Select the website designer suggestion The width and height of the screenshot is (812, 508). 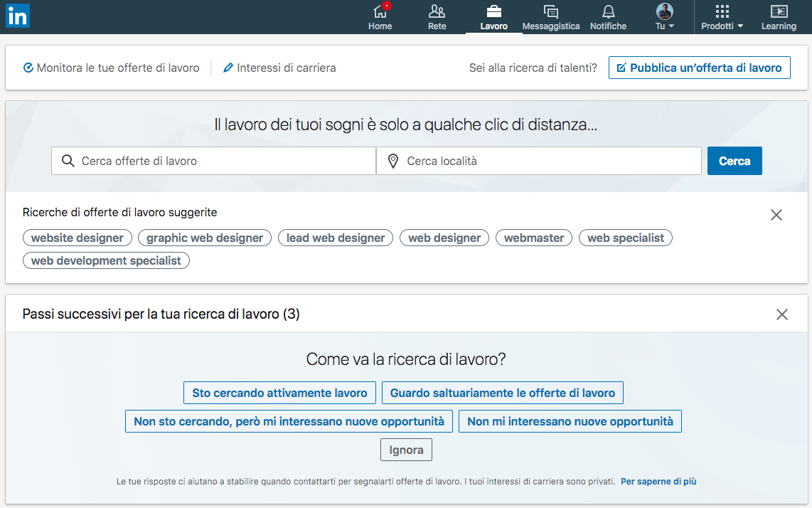point(78,238)
